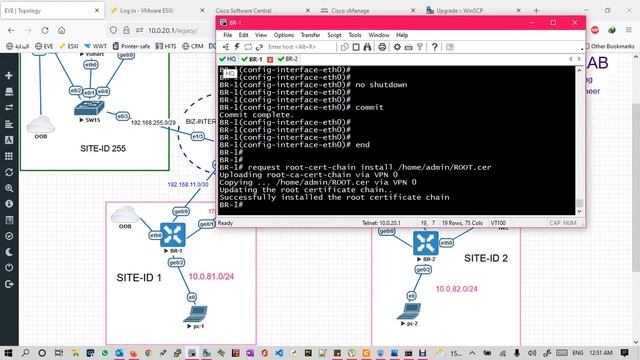This screenshot has height=360, width=640.
Task: Click the Connect in Tab toolbar icon
Action: [x=248, y=47]
